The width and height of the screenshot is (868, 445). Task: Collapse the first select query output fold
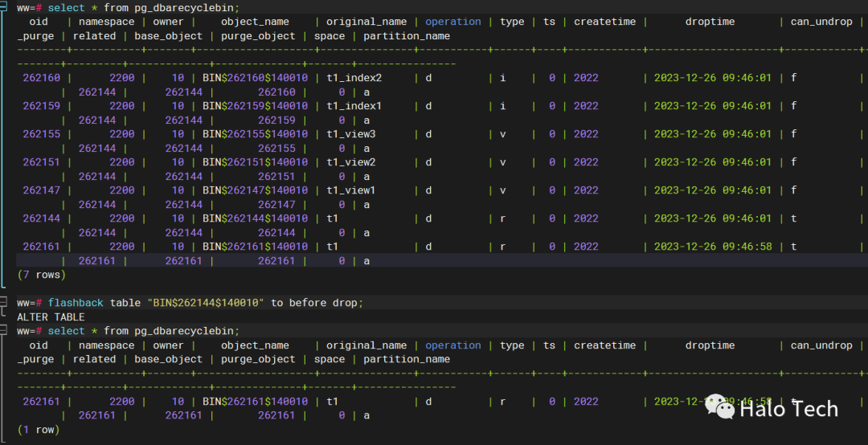pos(5,8)
